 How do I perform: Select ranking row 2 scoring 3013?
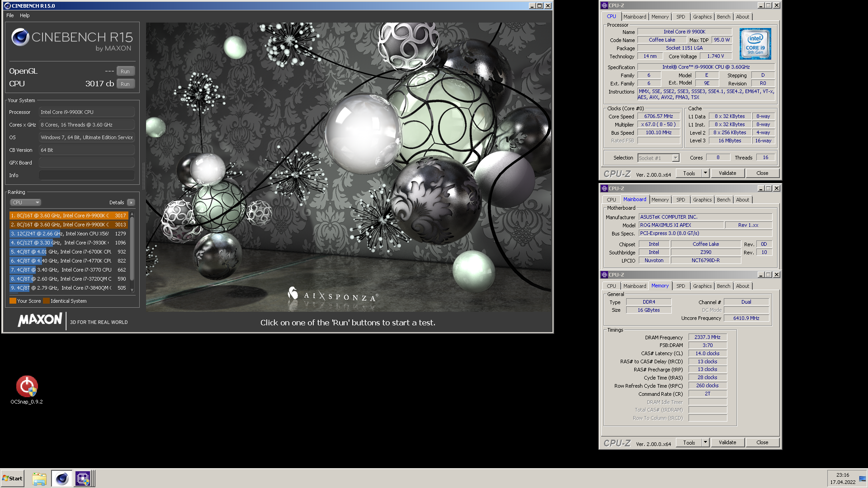click(x=69, y=225)
